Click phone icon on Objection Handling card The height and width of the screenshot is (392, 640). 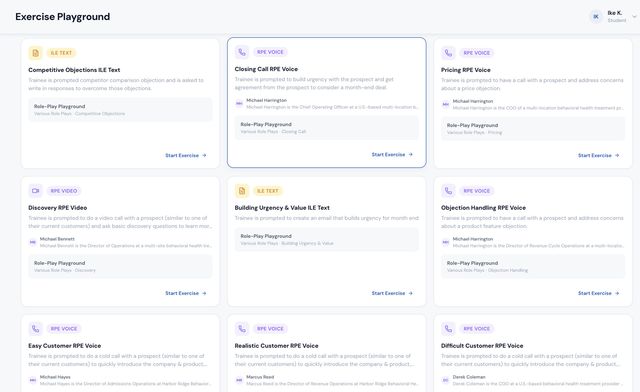pos(448,191)
